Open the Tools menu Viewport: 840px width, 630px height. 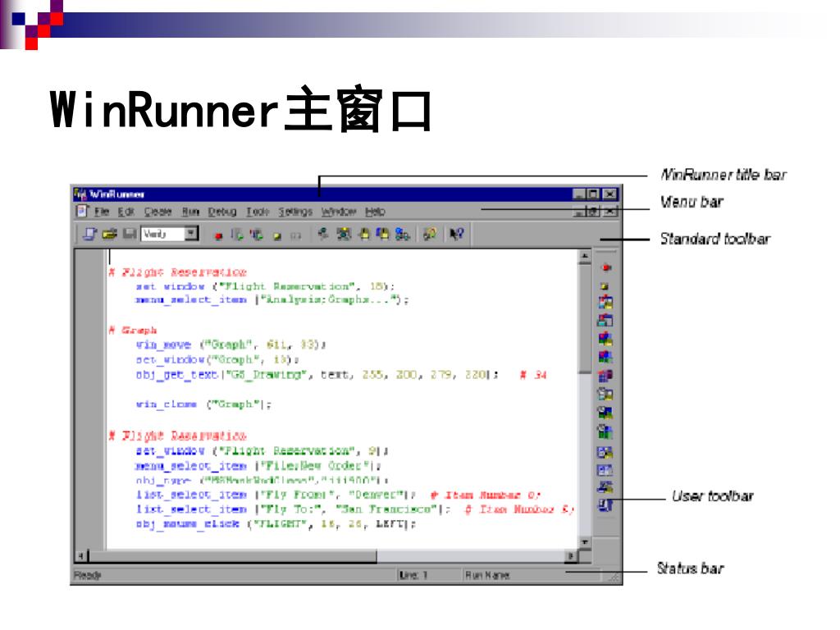pyautogui.click(x=257, y=212)
